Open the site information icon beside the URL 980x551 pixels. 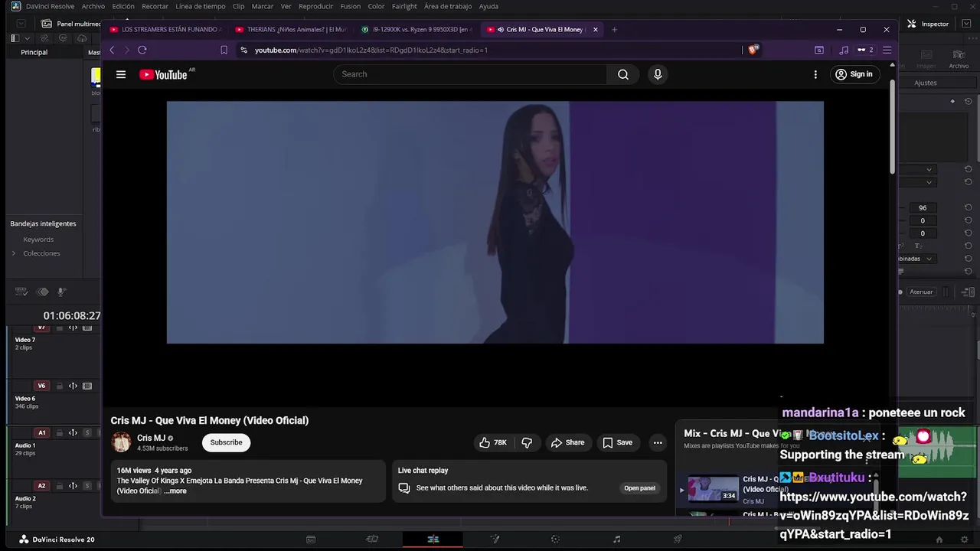pyautogui.click(x=243, y=50)
